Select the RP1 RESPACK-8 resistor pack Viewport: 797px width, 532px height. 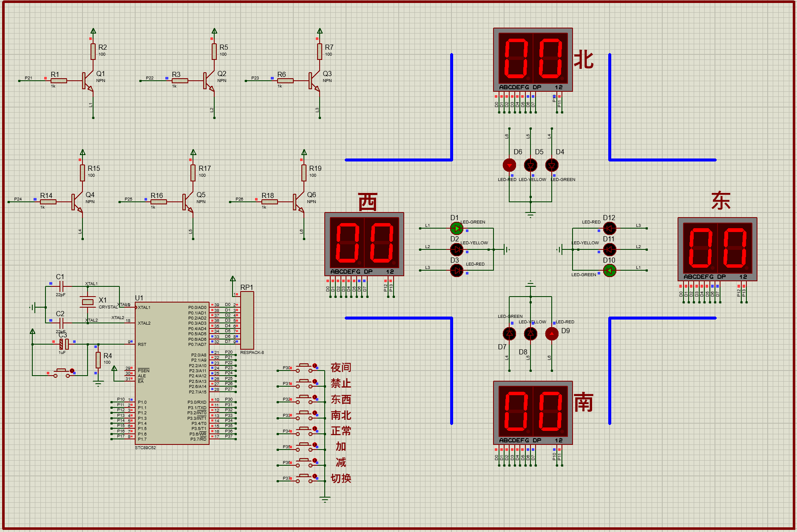point(247,320)
